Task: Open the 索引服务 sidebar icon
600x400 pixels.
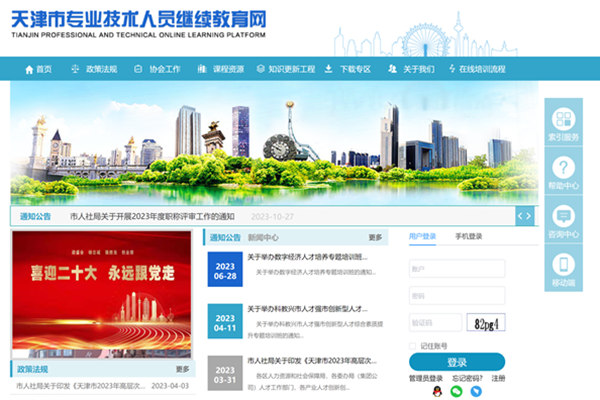Action: pyautogui.click(x=563, y=119)
